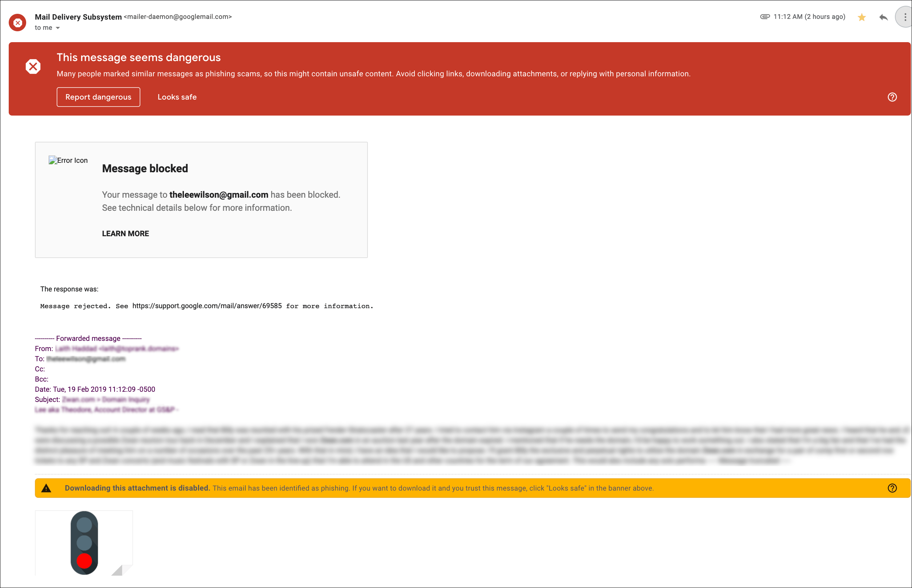Click the 11:12 AM timestamp
Screen dimensions: 912x588
809,17
